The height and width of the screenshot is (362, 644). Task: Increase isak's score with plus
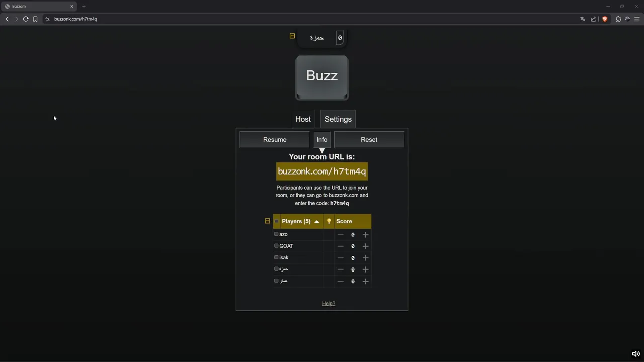coord(366,258)
